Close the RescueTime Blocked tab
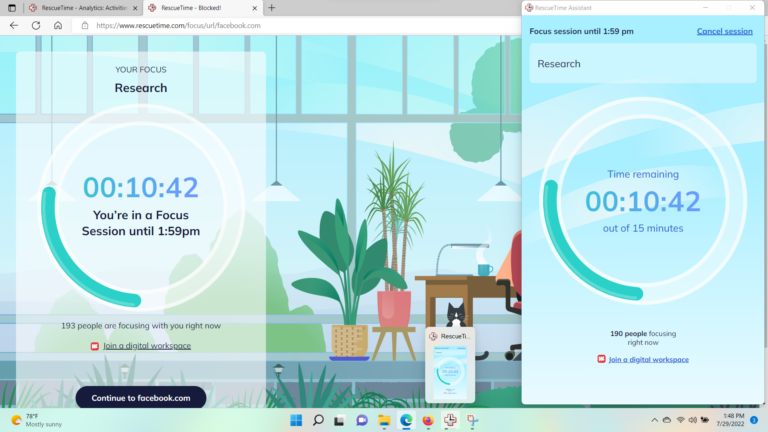768x432 pixels. 254,8
